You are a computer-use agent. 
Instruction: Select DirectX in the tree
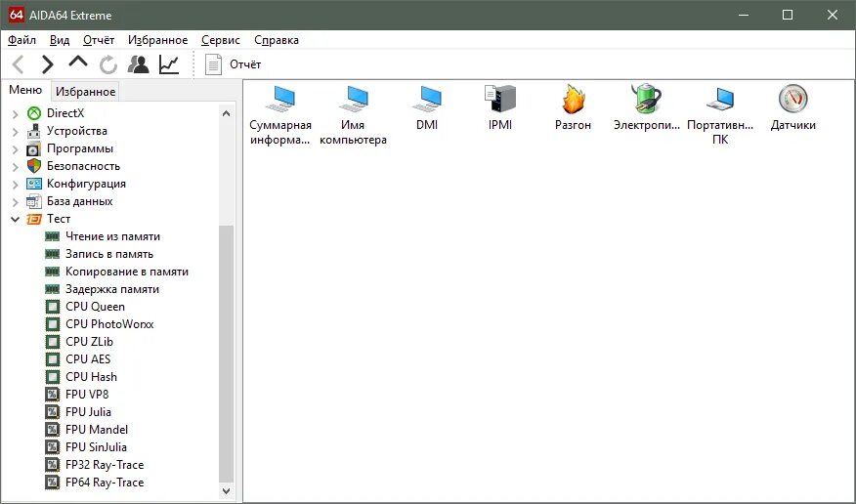(x=65, y=113)
